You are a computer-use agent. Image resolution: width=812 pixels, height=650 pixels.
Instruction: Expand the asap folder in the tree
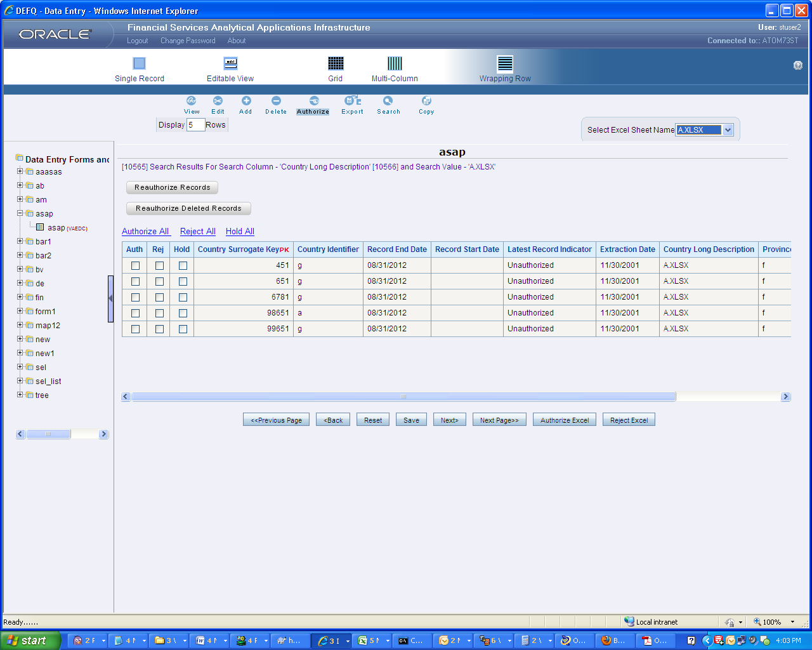tap(20, 213)
